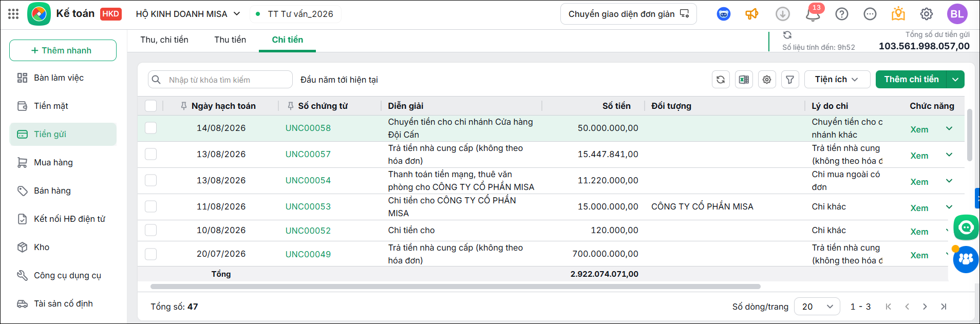The width and height of the screenshot is (980, 324).
Task: Open the help question mark icon
Action: [842, 14]
